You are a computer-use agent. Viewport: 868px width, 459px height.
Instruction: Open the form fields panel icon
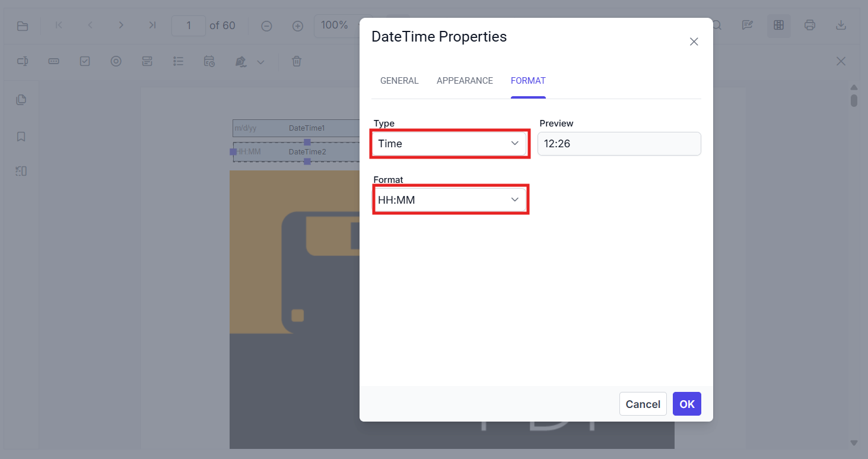tap(21, 171)
